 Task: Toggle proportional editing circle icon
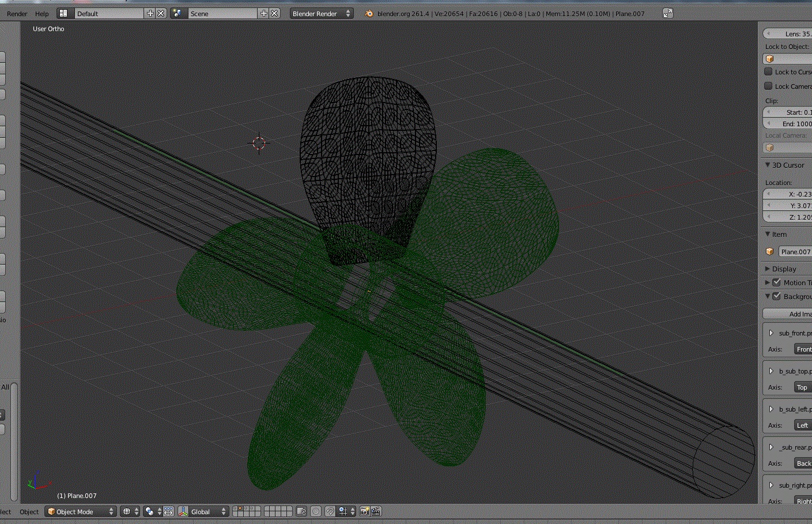pyautogui.click(x=316, y=511)
